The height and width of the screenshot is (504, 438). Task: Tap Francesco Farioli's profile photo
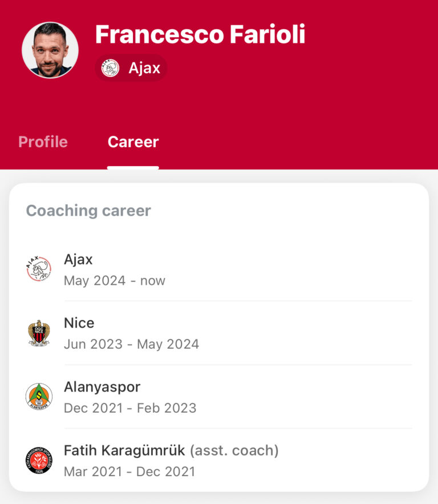[x=50, y=50]
